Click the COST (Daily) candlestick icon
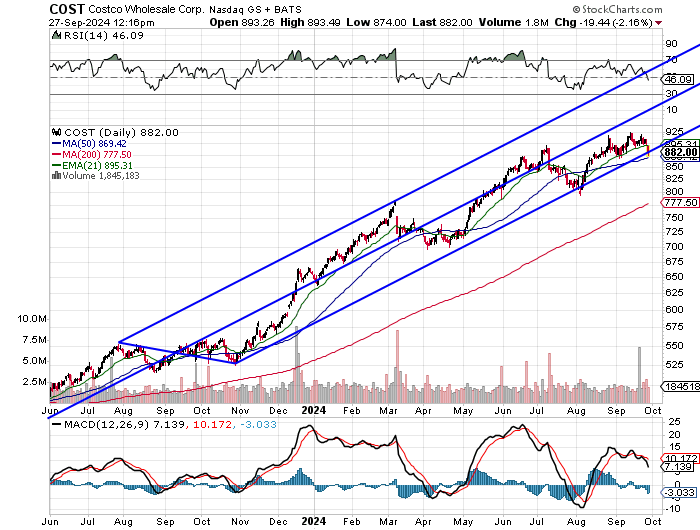This screenshot has height=530, width=700. tap(56, 132)
